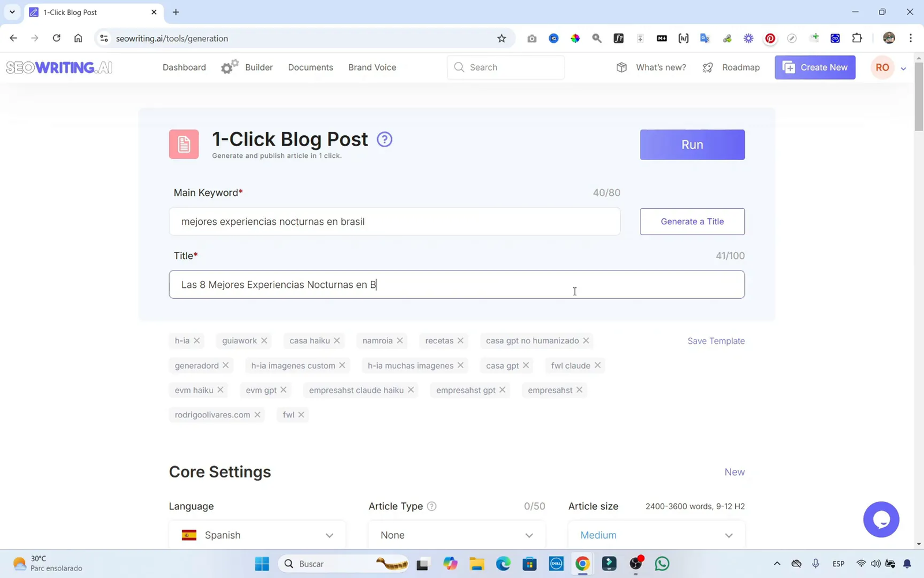Remove the 'casa haiku' template tag
Screen dimensions: 924x578
(x=338, y=340)
